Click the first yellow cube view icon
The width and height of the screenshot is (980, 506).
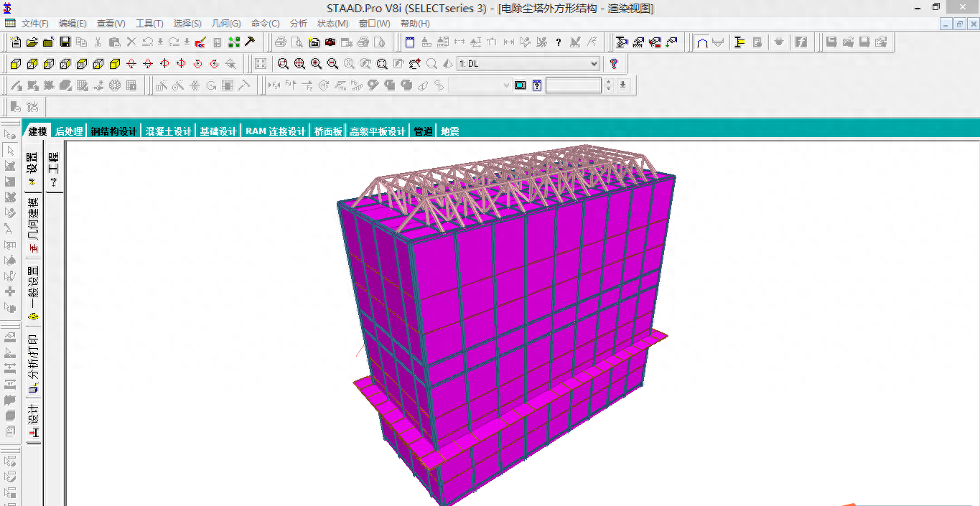(x=15, y=64)
